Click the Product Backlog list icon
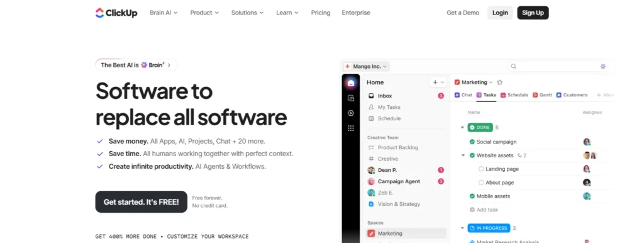 371,147
